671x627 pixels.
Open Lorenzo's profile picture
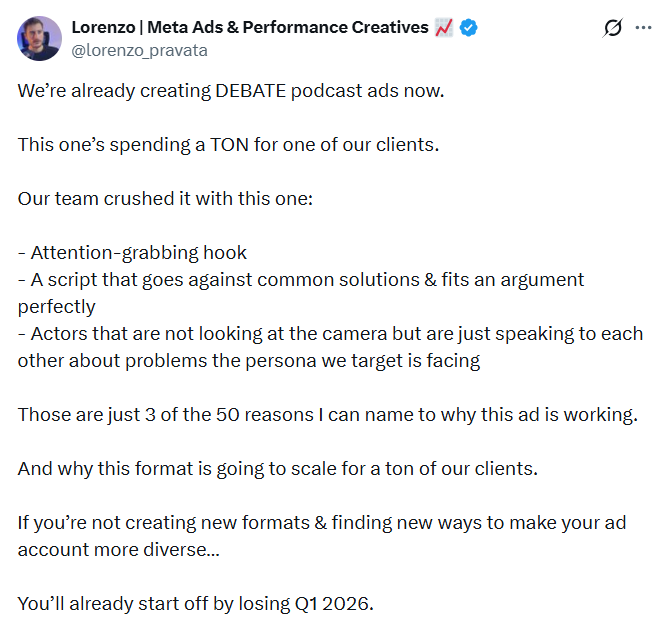39,38
